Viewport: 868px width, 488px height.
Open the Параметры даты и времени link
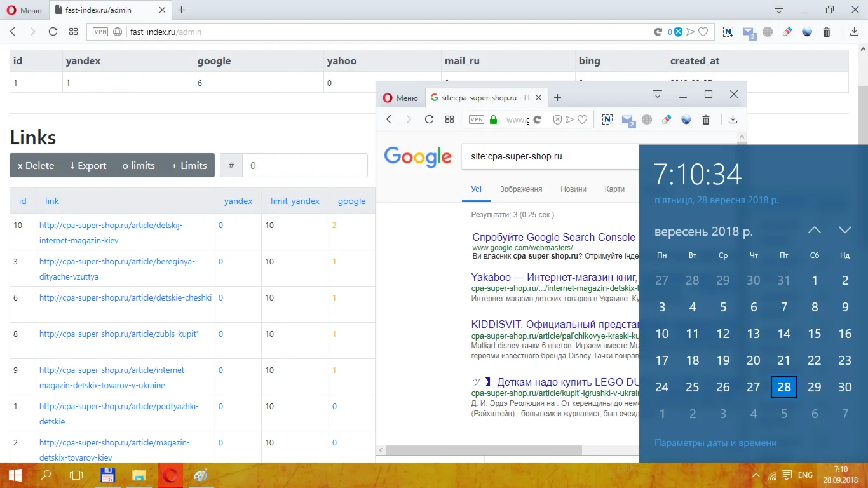point(715,443)
